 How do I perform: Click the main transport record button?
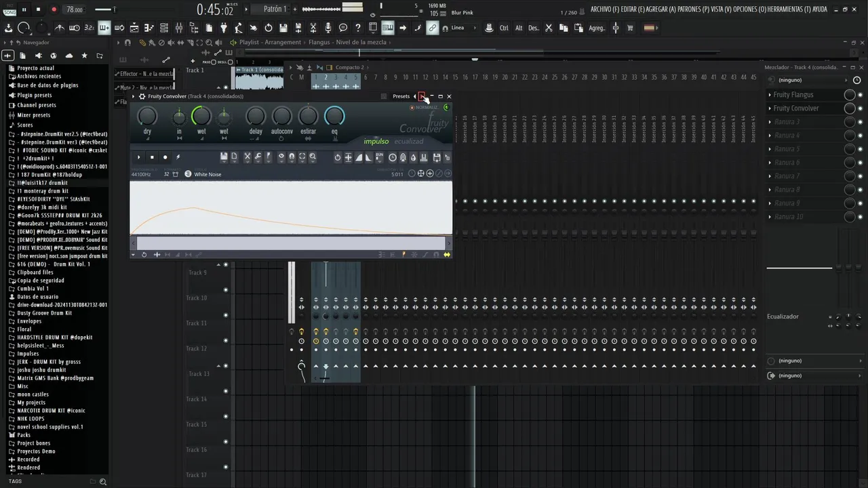[54, 9]
